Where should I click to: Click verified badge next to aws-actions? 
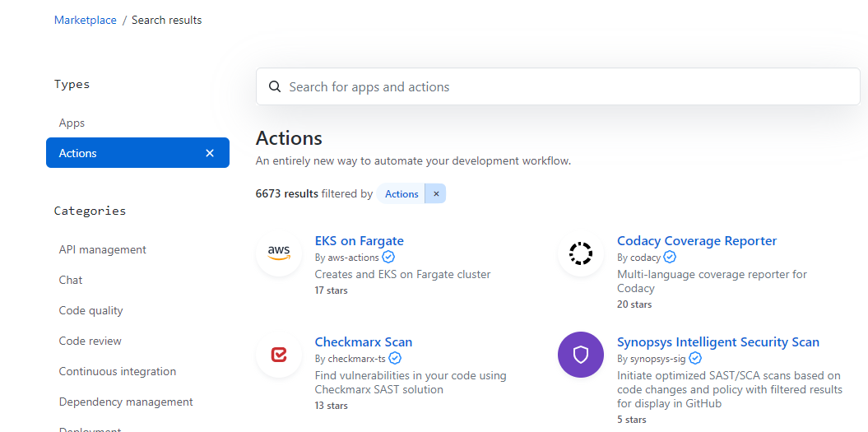[x=388, y=258]
